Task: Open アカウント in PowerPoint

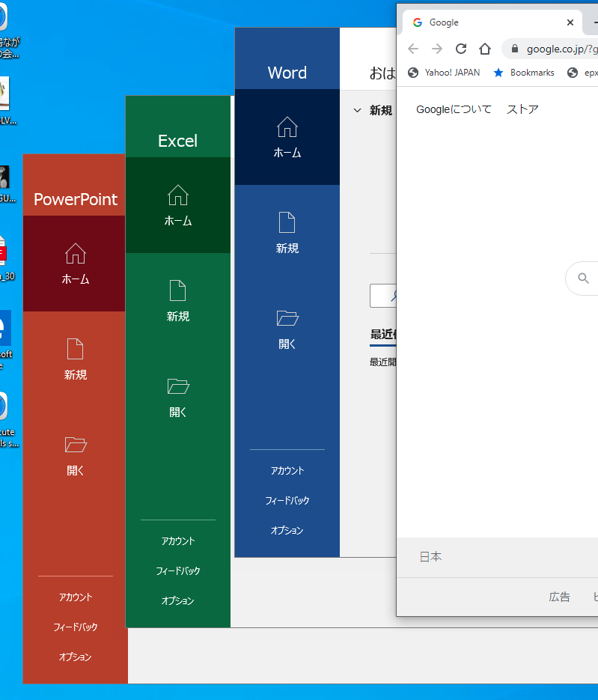Action: pyautogui.click(x=75, y=597)
